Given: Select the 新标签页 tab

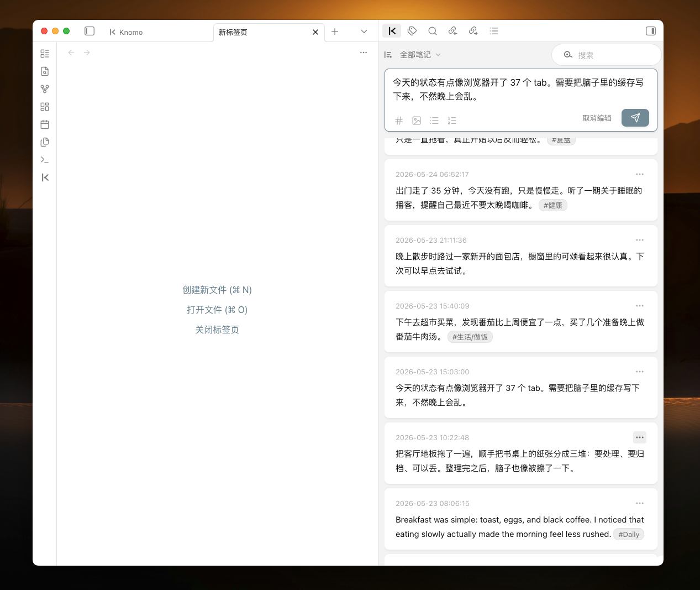Looking at the screenshot, I should point(263,32).
